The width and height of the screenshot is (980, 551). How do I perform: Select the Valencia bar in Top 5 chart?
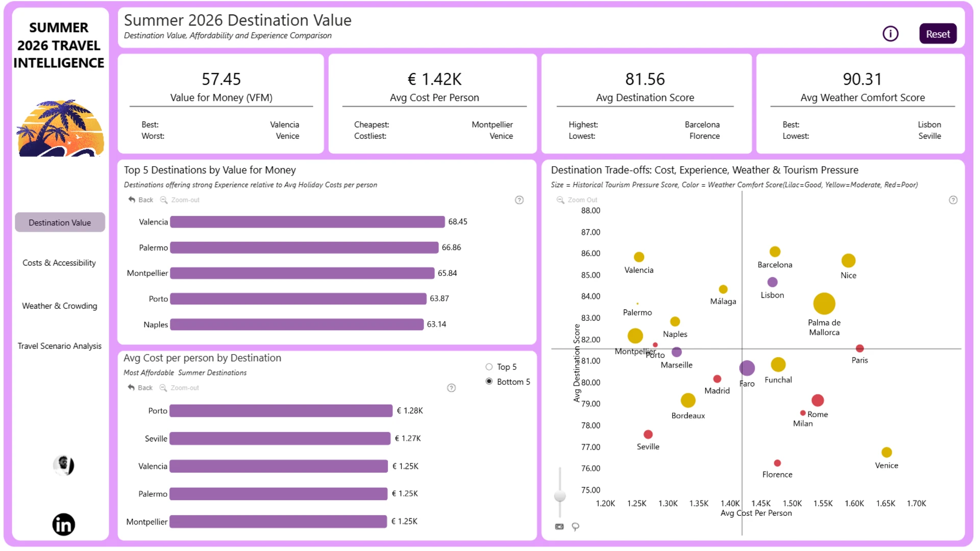pos(307,222)
